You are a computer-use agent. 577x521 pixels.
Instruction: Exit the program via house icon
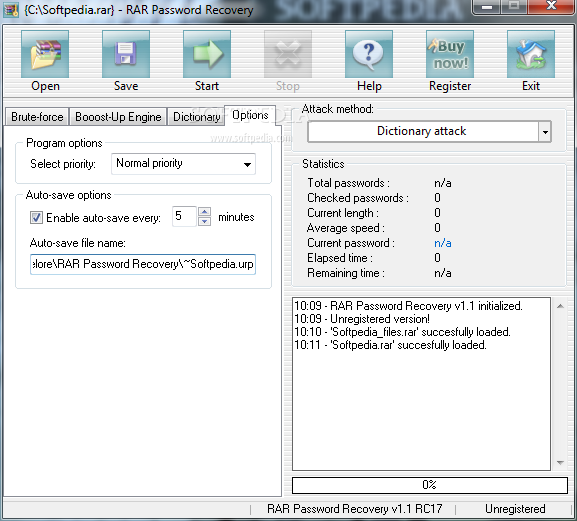[x=531, y=54]
